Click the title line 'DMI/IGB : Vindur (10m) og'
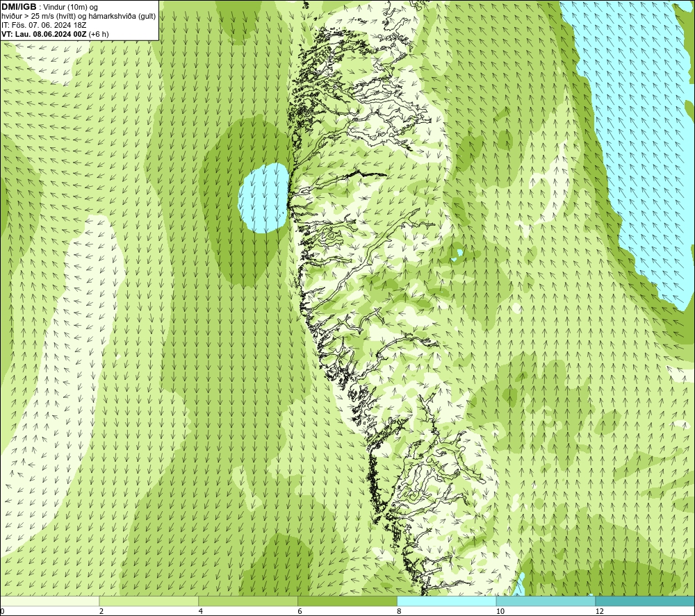Image resolution: width=695 pixels, height=616 pixels. point(50,7)
